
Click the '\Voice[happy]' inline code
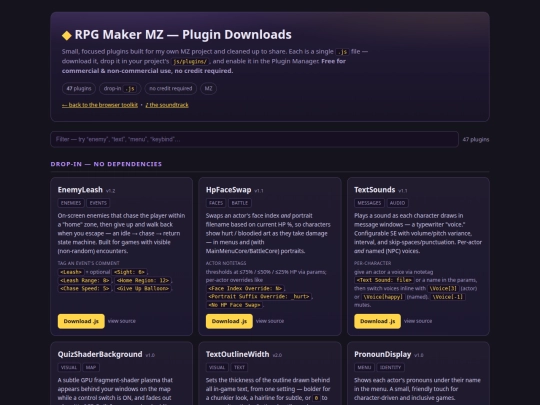coord(383,297)
